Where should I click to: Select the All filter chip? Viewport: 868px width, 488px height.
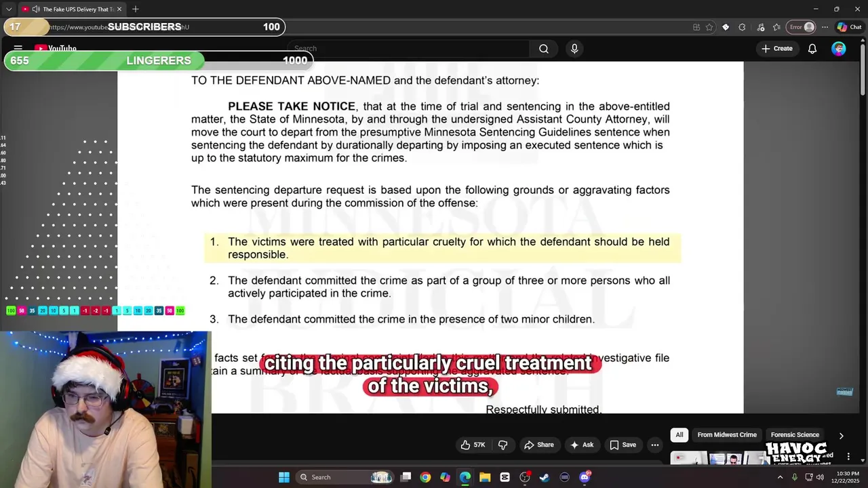point(679,434)
